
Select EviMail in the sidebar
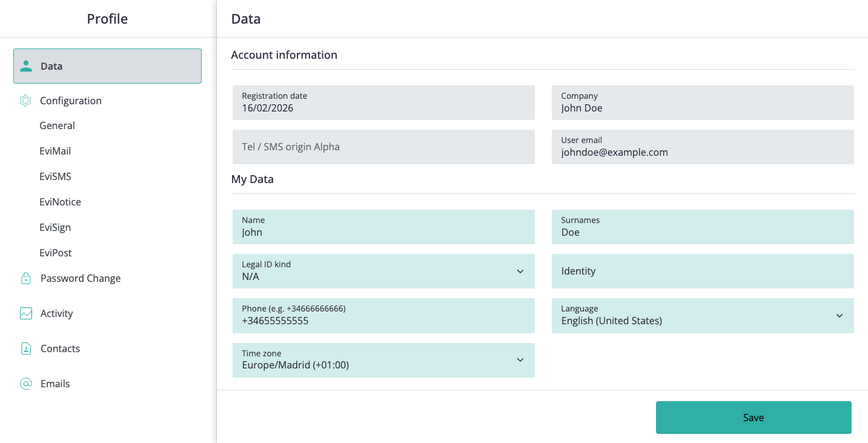pyautogui.click(x=55, y=151)
